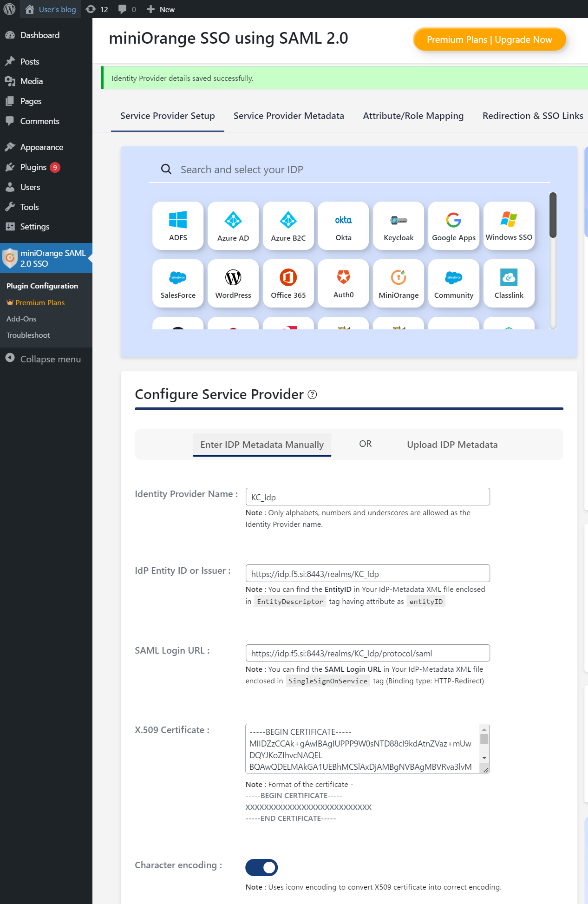Open the comments bubble in admin bar
Viewport: 588px width, 904px height.
(x=127, y=9)
